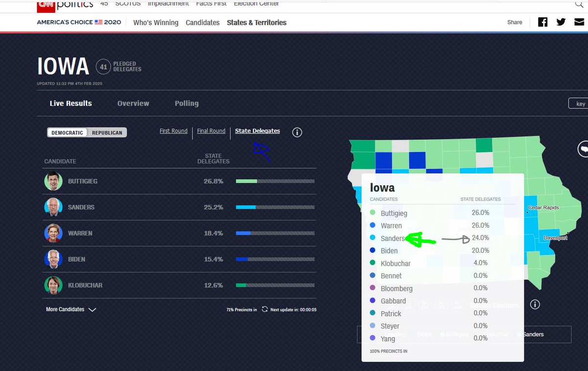This screenshot has height=371, width=588.
Task: Click 71% Precincts in text
Action: click(x=242, y=310)
